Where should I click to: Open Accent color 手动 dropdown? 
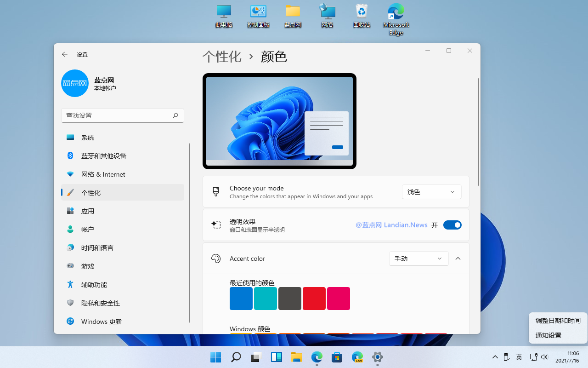click(x=418, y=259)
